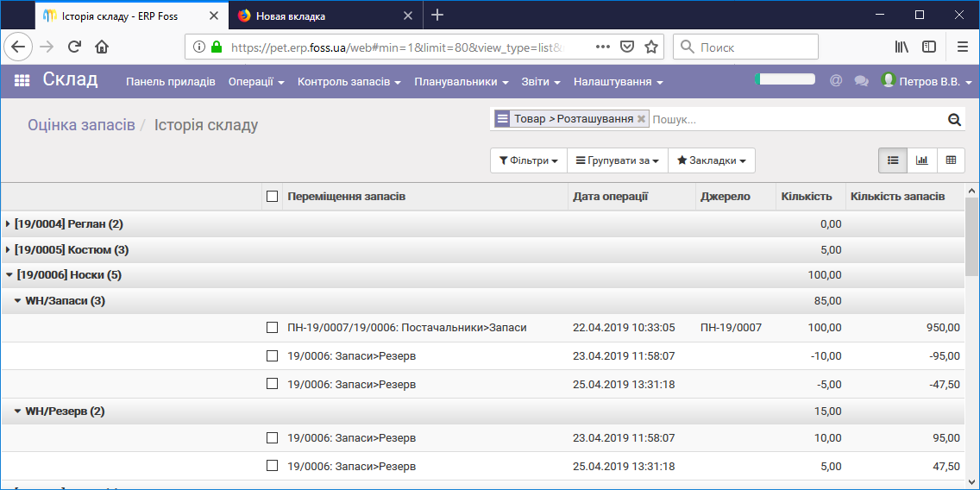This screenshot has height=490, width=980.
Task: Open the Фільтри dropdown
Action: click(x=529, y=160)
